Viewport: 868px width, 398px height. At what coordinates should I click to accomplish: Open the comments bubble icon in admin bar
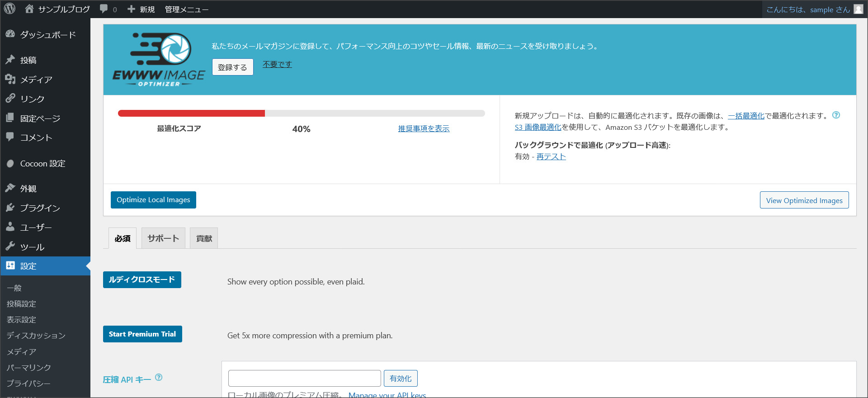point(104,9)
